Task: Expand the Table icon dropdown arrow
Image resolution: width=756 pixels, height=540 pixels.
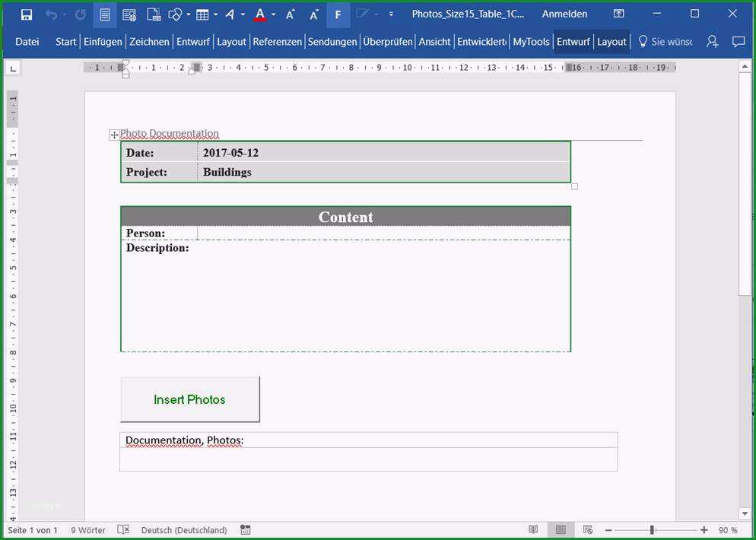Action: point(215,14)
